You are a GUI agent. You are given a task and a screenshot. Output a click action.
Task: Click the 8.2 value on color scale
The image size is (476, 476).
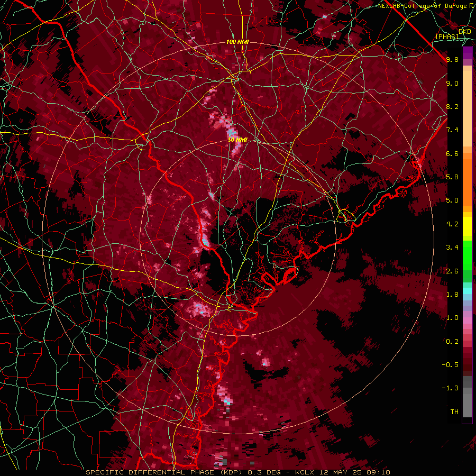pos(452,106)
